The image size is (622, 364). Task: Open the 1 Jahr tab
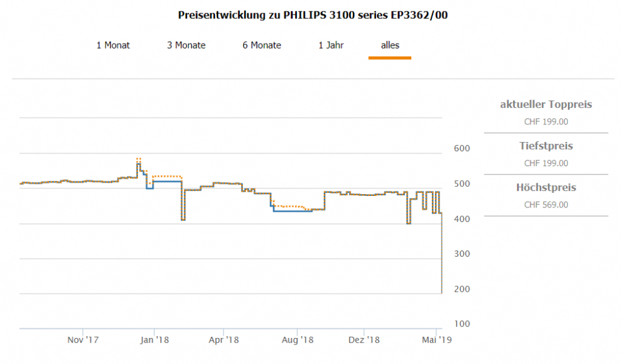(x=330, y=45)
